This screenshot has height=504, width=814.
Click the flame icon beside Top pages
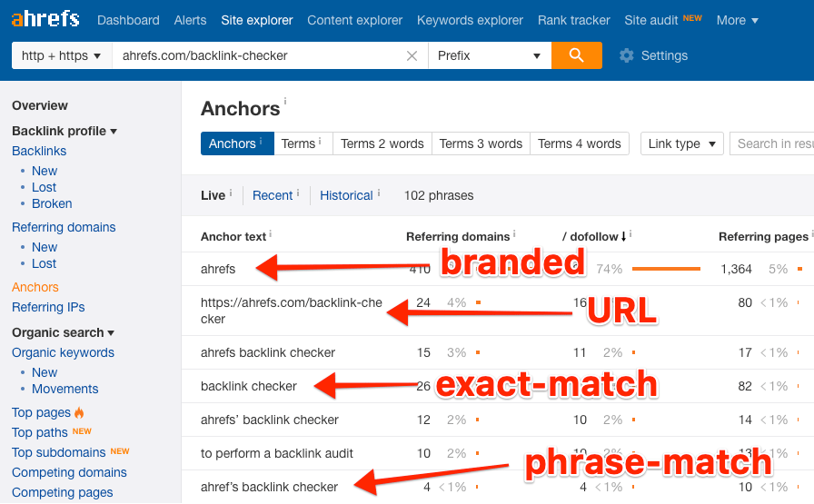(x=79, y=412)
